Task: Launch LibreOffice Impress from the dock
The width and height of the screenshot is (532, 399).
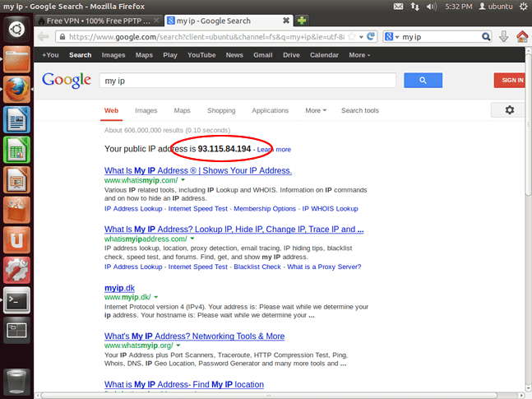Action: pos(16,180)
